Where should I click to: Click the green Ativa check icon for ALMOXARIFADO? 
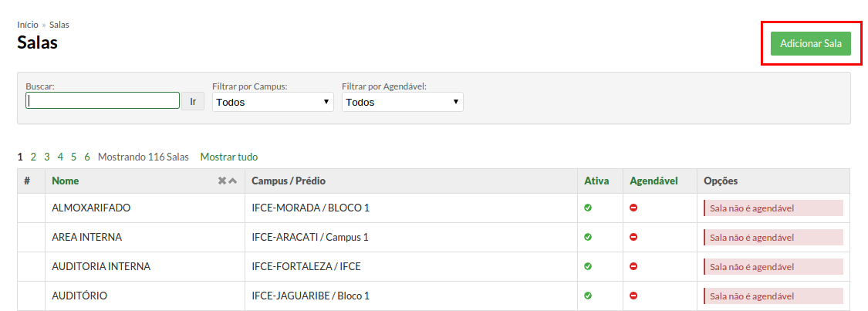click(588, 208)
